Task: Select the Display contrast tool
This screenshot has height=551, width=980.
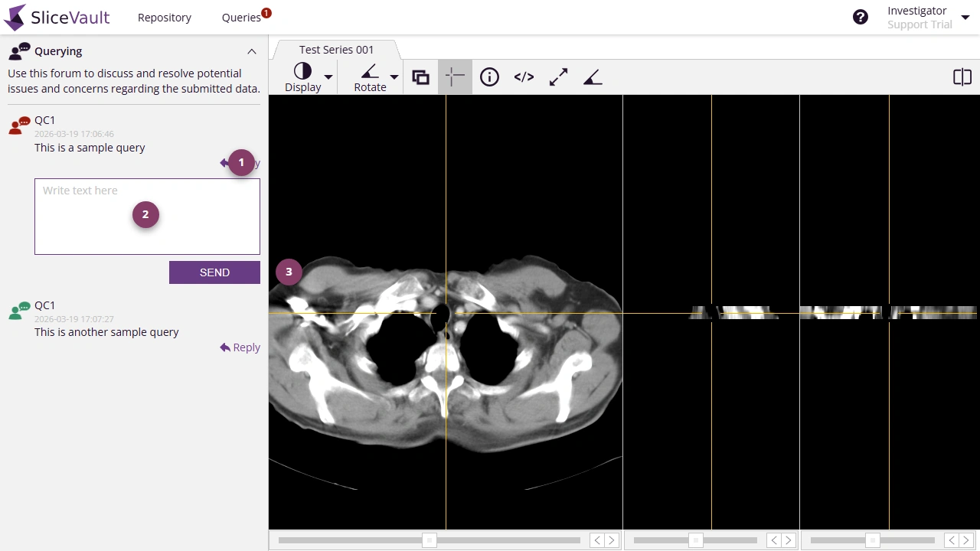Action: (x=302, y=72)
